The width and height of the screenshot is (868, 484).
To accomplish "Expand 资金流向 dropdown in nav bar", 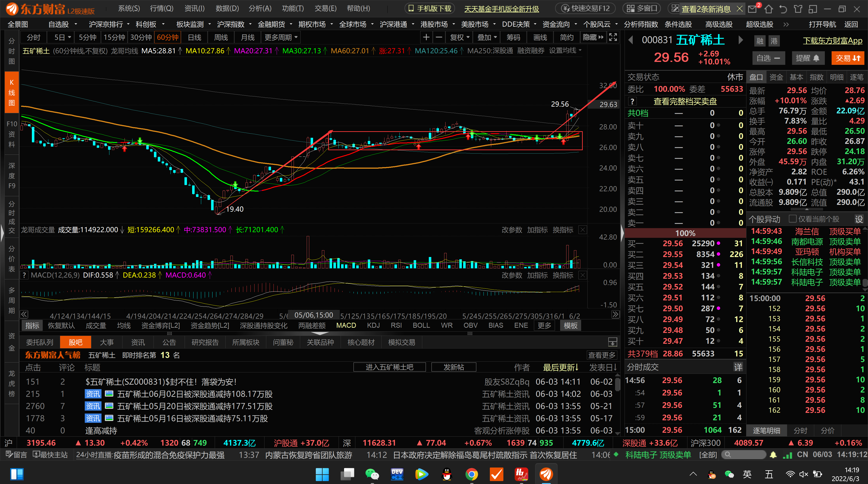I will 576,24.
